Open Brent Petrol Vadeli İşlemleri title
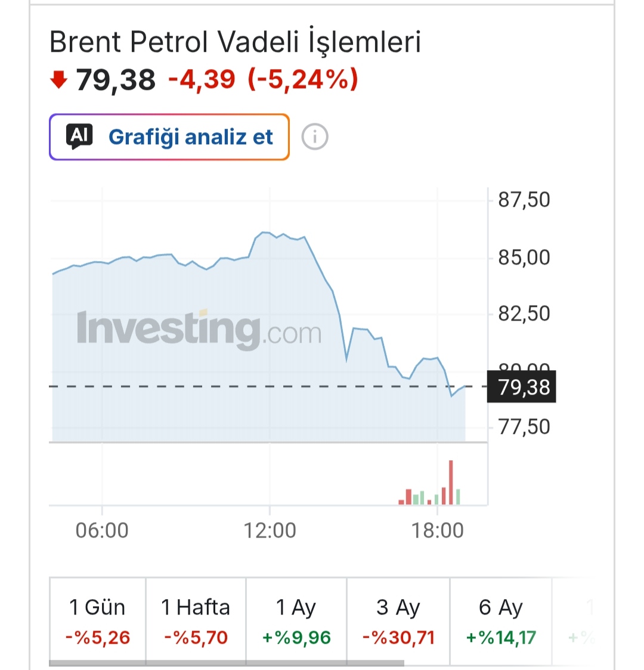Image resolution: width=644 pixels, height=670 pixels. [x=236, y=43]
